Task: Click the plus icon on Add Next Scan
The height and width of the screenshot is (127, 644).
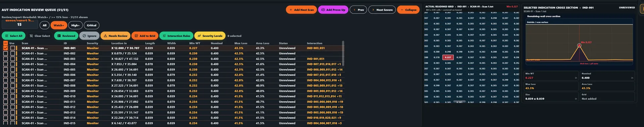Action: (291, 10)
